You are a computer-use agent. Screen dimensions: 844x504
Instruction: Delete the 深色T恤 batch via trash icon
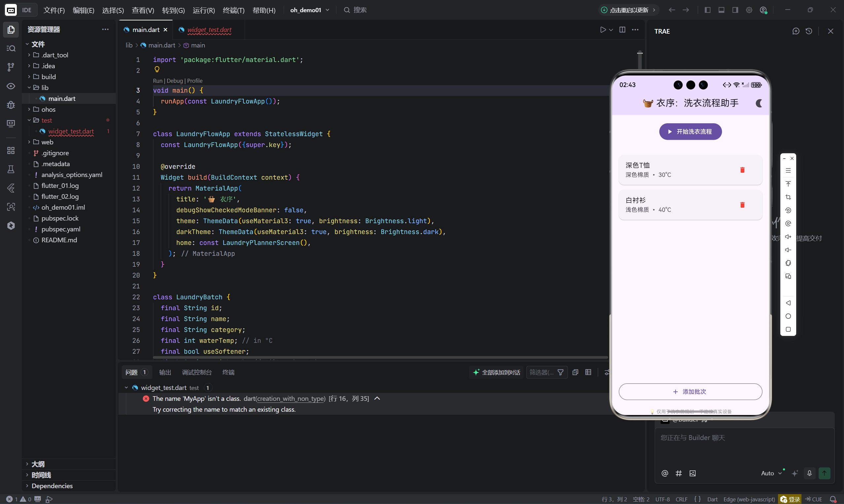742,170
